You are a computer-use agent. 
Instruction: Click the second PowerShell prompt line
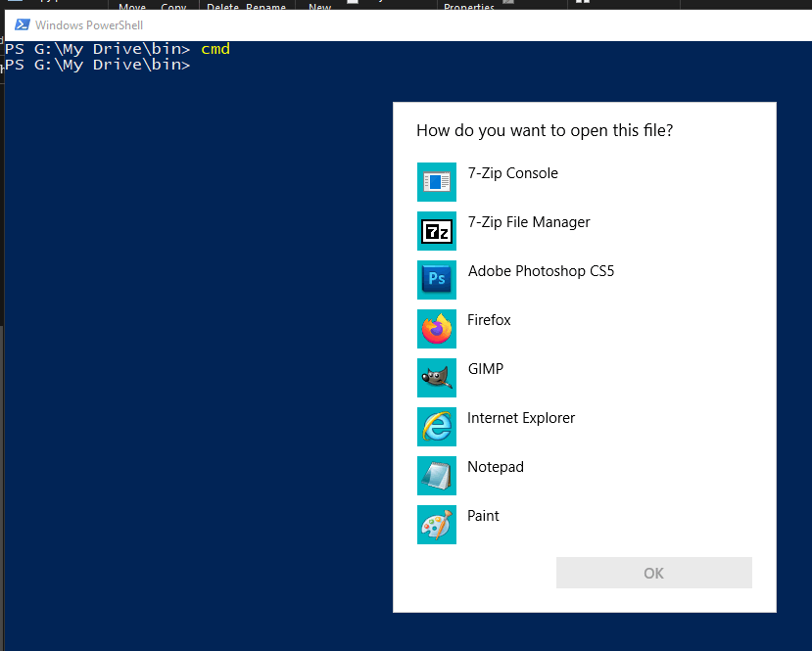[98, 65]
